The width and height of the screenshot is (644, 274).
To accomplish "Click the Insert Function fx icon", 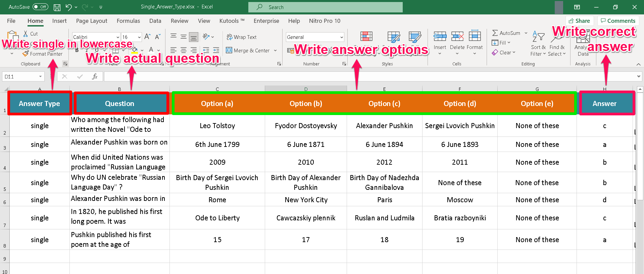I will [x=95, y=77].
